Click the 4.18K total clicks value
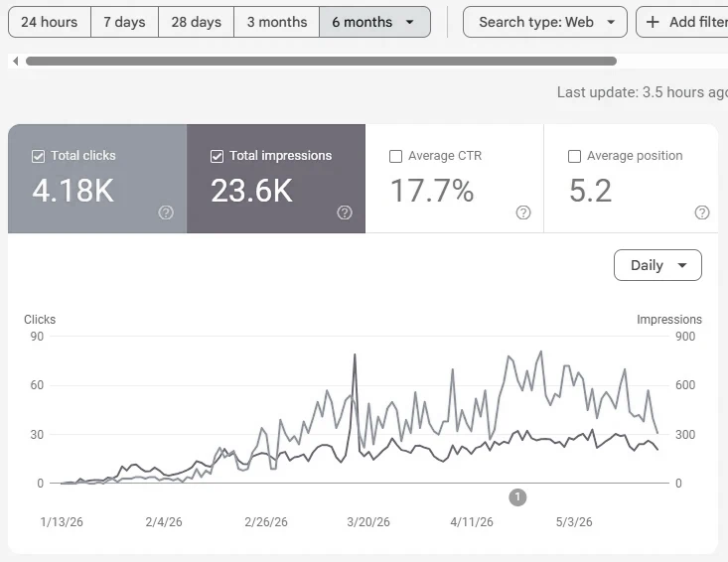The image size is (728, 562). 73,191
